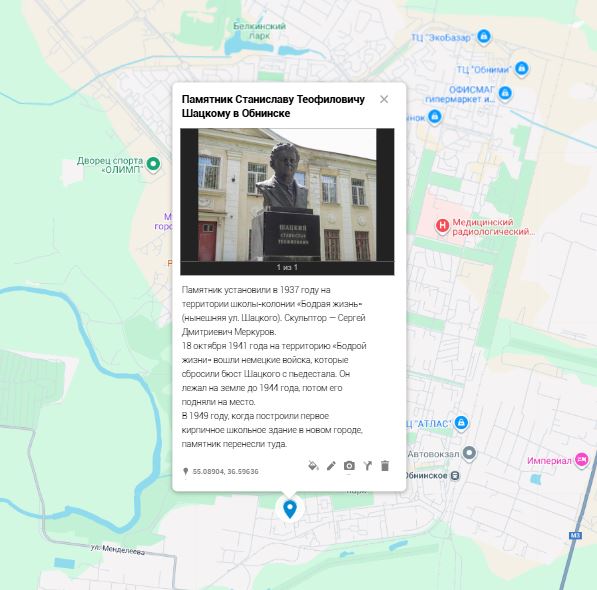Click the paint bucket style icon

313,466
